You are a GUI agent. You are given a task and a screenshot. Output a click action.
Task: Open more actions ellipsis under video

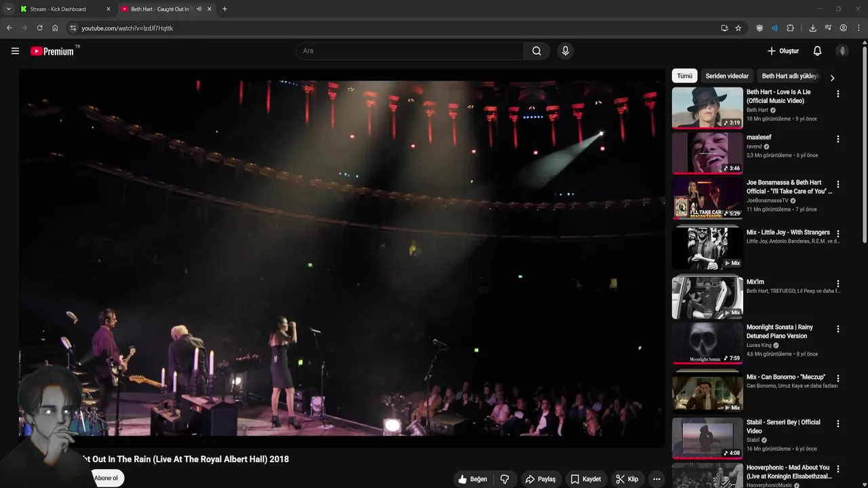point(656,479)
